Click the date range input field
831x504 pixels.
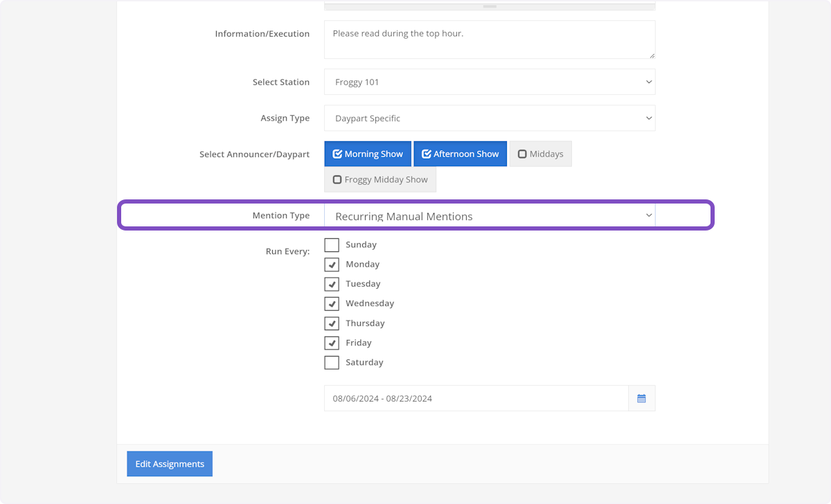click(x=476, y=398)
